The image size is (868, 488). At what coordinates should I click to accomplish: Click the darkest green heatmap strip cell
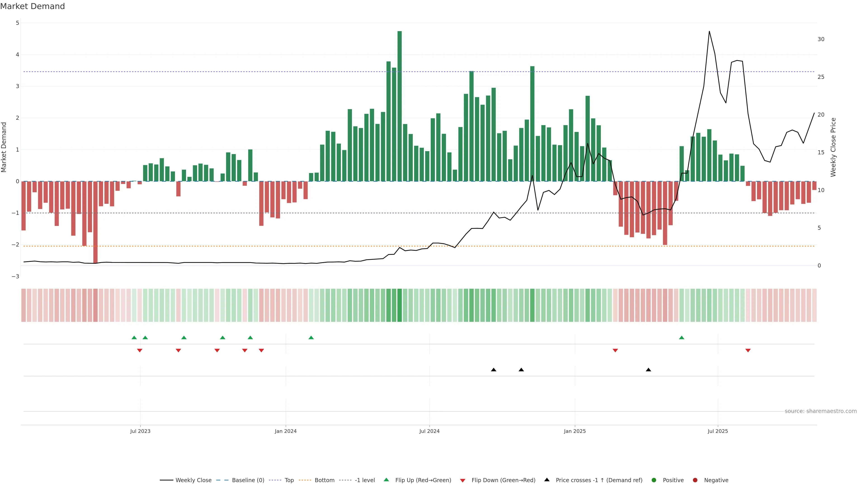pyautogui.click(x=400, y=305)
